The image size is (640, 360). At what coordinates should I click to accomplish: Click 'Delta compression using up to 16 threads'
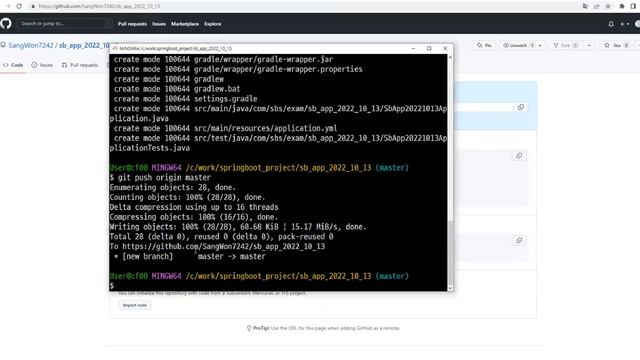click(x=194, y=207)
